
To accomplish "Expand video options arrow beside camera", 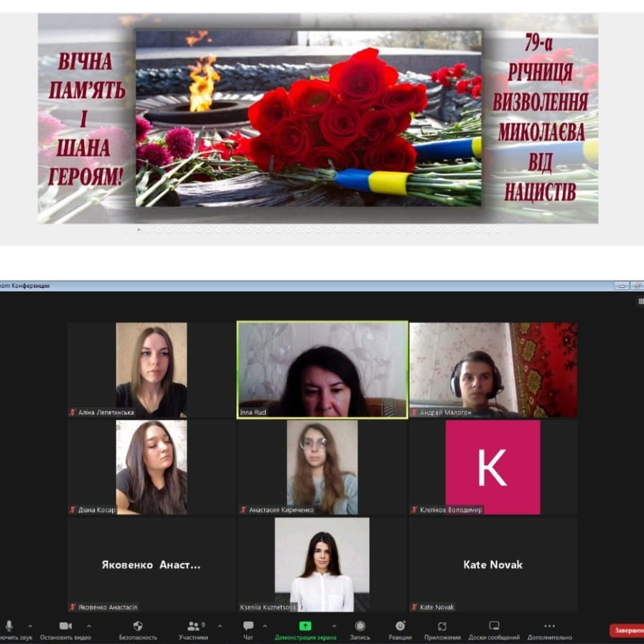I will click(88, 626).
